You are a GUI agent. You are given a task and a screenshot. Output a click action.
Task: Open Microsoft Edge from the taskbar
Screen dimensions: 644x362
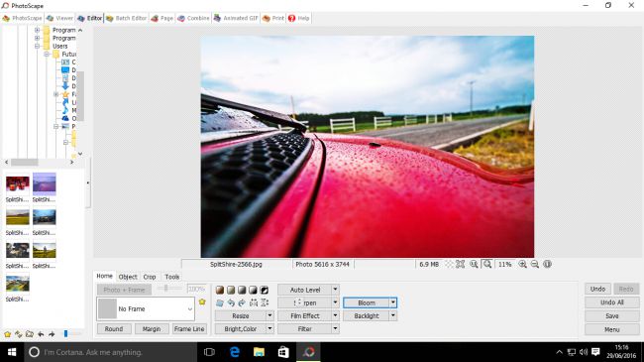pyautogui.click(x=235, y=352)
